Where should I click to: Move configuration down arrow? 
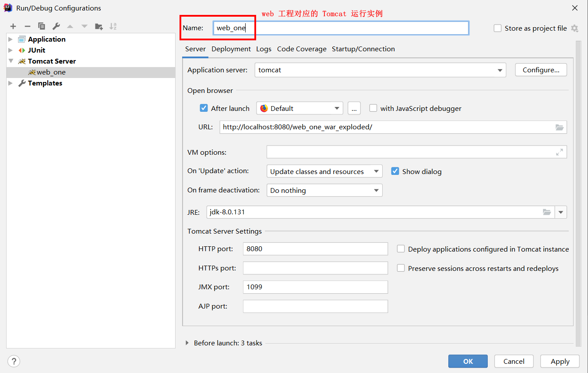click(x=85, y=26)
